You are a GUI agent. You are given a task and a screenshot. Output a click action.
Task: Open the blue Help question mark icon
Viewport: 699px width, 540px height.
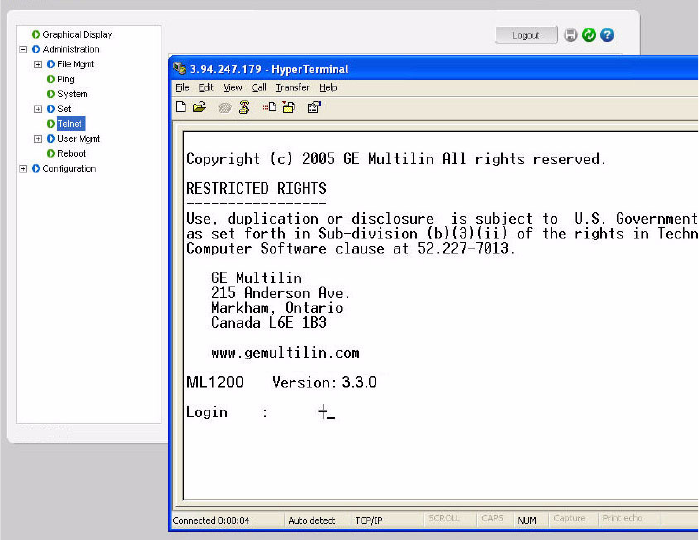click(x=607, y=35)
